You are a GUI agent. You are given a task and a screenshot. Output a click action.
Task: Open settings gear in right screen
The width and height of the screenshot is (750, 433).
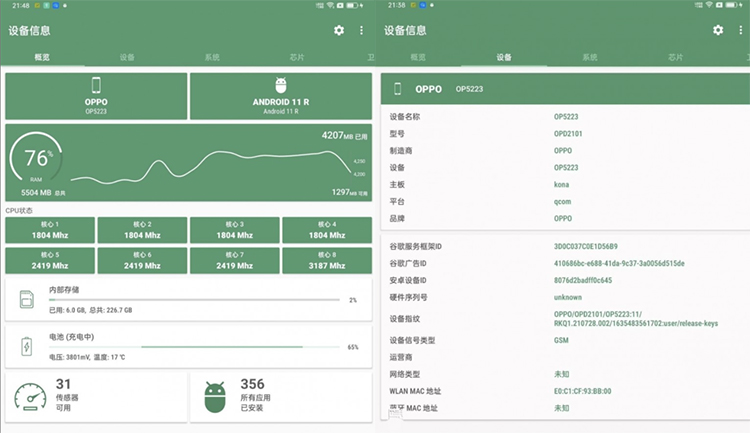pyautogui.click(x=718, y=30)
